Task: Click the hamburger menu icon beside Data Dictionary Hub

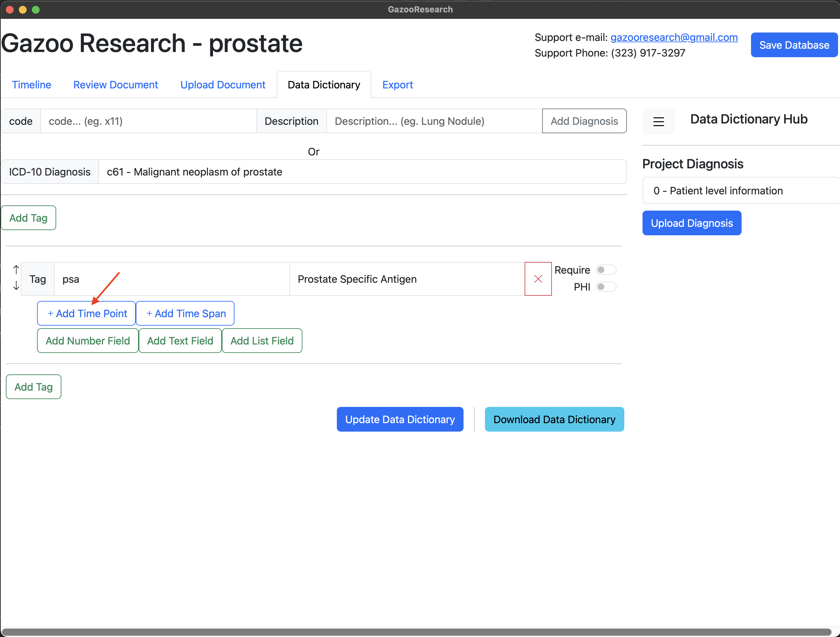Action: click(658, 122)
